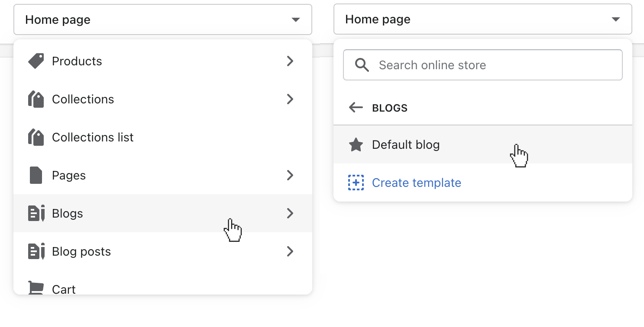This screenshot has height=327, width=644.
Task: Click the Create template link
Action: (416, 183)
